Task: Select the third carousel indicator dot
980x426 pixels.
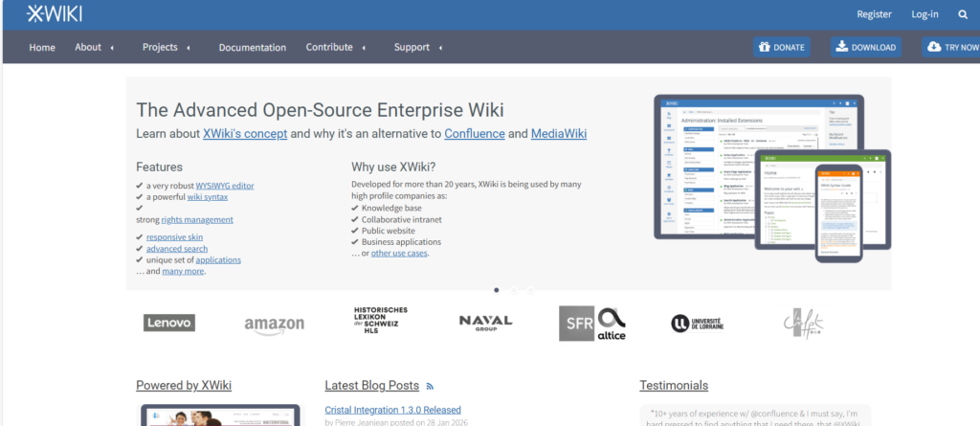Action: [530, 289]
